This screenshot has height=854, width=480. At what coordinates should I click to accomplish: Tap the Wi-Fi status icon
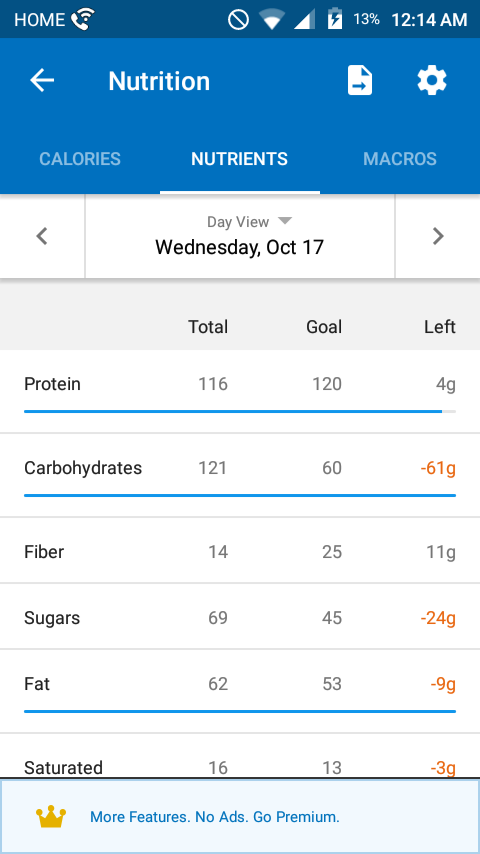click(x=271, y=20)
